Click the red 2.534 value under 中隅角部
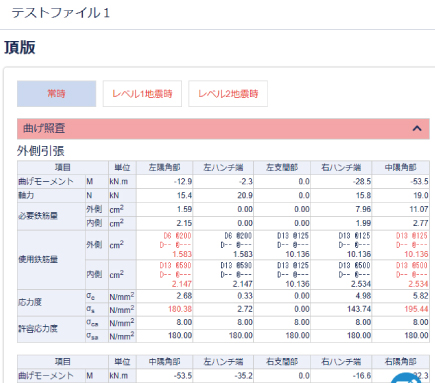Viewport: 435px width, 383px height. (418, 284)
